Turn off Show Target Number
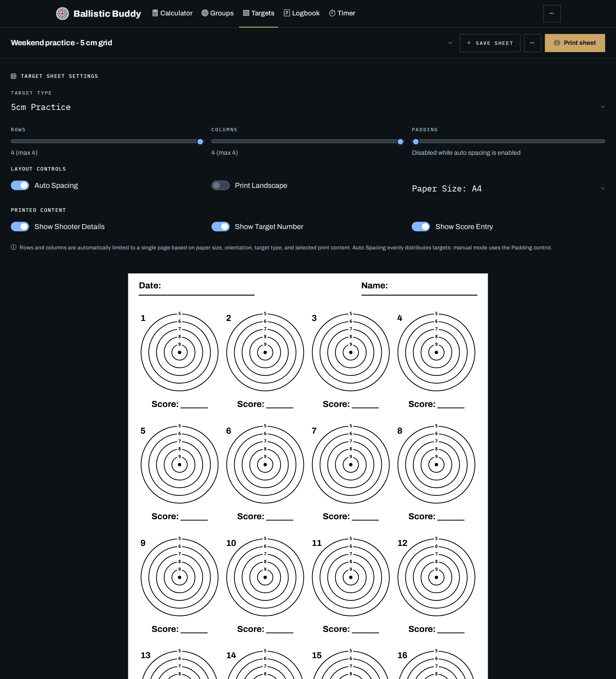Image resolution: width=616 pixels, height=679 pixels. click(220, 227)
